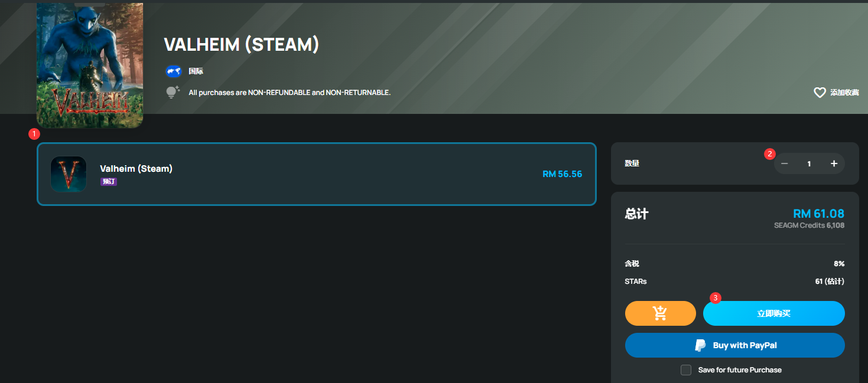The height and width of the screenshot is (383, 868).
Task: Click the NON-REFUNDABLE notice text
Action: (290, 93)
